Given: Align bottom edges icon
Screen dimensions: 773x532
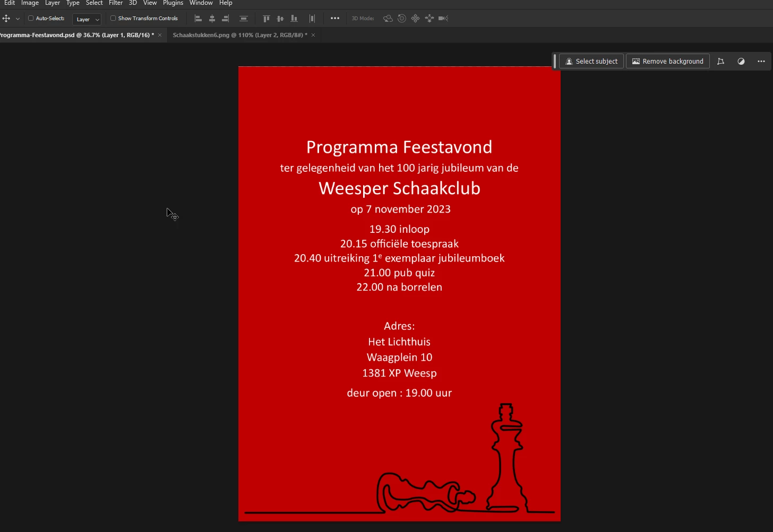Looking at the screenshot, I should [x=294, y=19].
